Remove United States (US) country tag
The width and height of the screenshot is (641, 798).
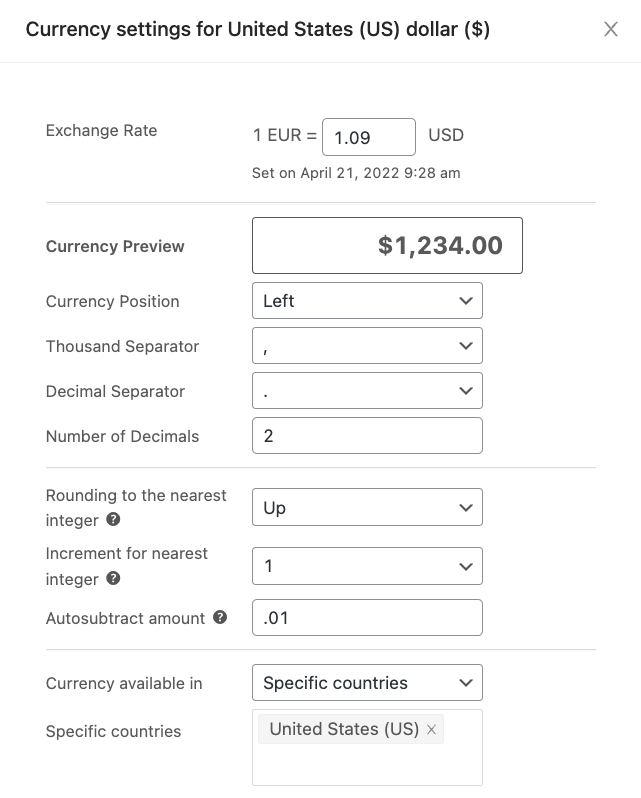[432, 730]
